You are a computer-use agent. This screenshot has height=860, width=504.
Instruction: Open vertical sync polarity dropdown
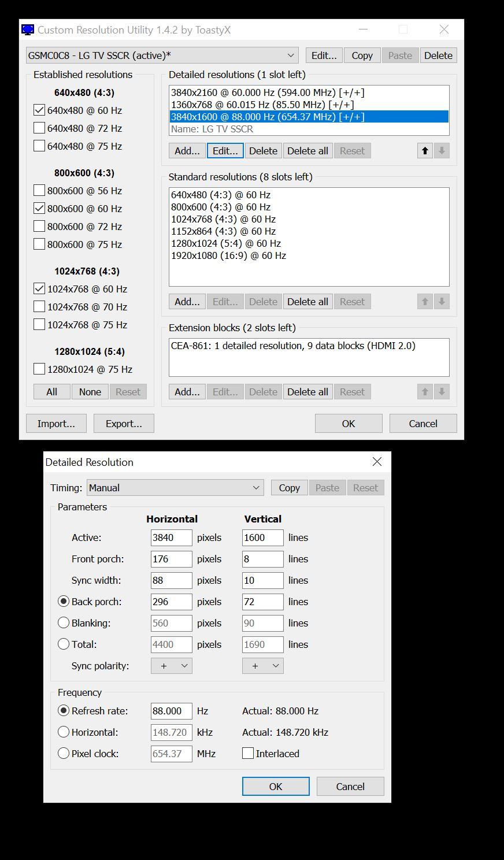point(263,666)
